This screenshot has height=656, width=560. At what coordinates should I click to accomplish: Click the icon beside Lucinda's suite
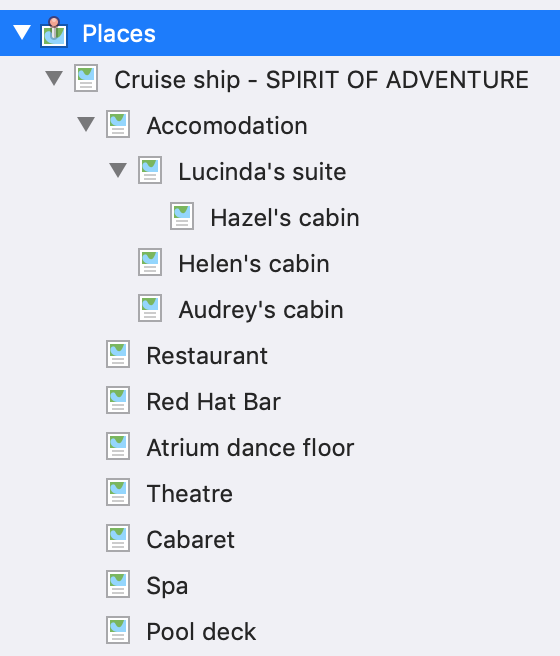point(150,170)
